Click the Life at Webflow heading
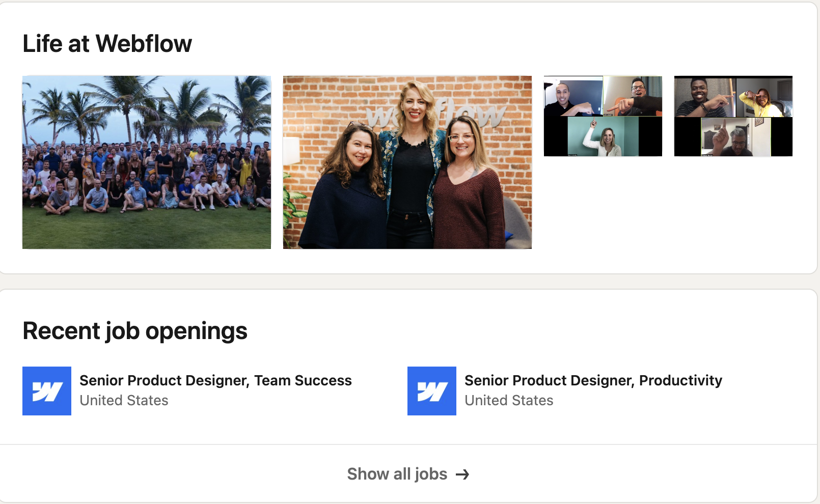This screenshot has height=504, width=820. pos(107,43)
